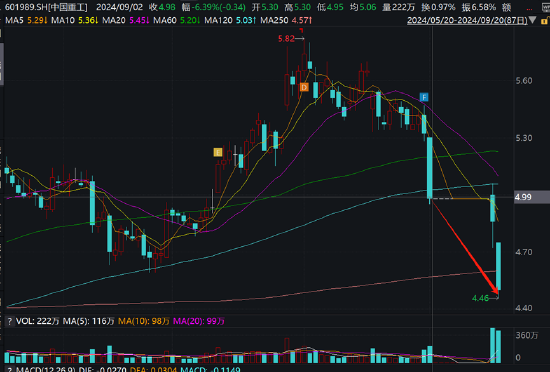Screen dimensions: 550x372
Task: Click the blue F marker on chart
Action: (x=424, y=97)
